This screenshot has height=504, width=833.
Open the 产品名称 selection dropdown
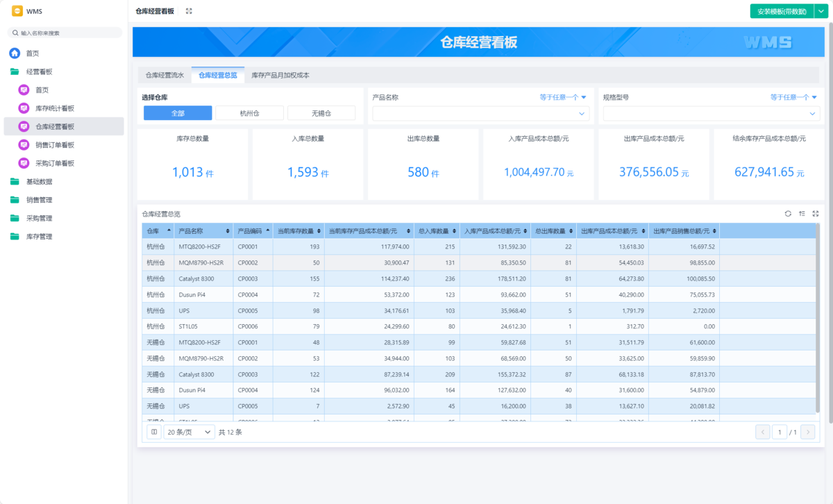click(x=482, y=113)
